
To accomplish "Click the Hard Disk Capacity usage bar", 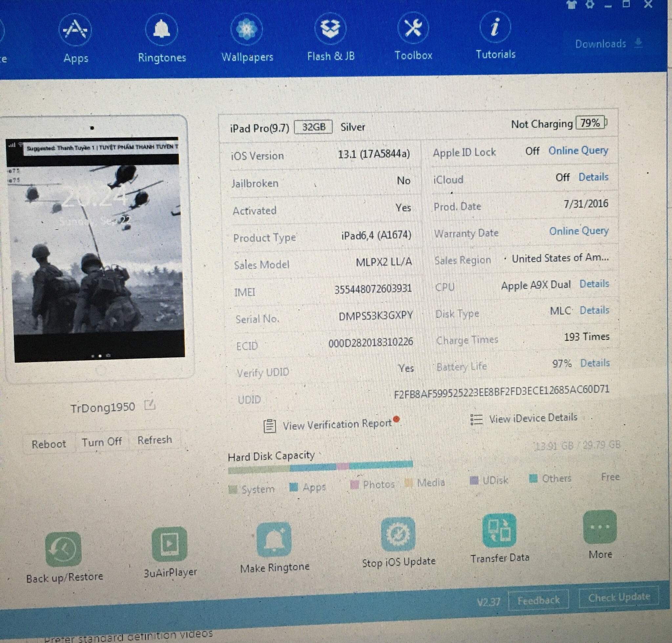I will click(x=320, y=467).
